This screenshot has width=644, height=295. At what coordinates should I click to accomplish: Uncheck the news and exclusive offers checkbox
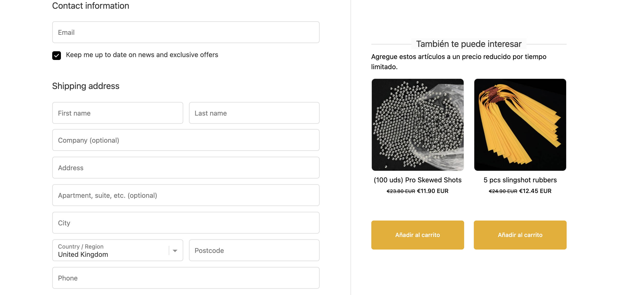(x=57, y=55)
